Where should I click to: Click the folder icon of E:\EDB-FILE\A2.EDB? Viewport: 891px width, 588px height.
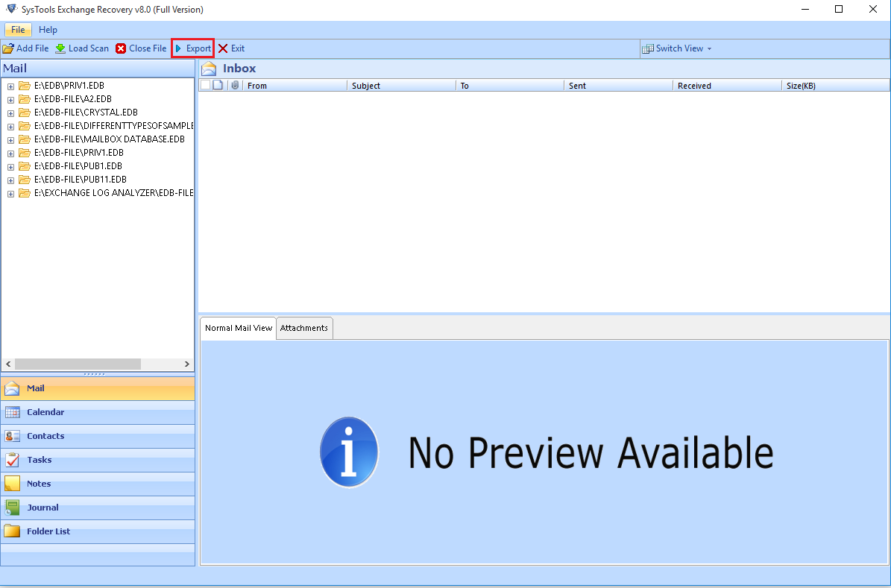click(24, 99)
